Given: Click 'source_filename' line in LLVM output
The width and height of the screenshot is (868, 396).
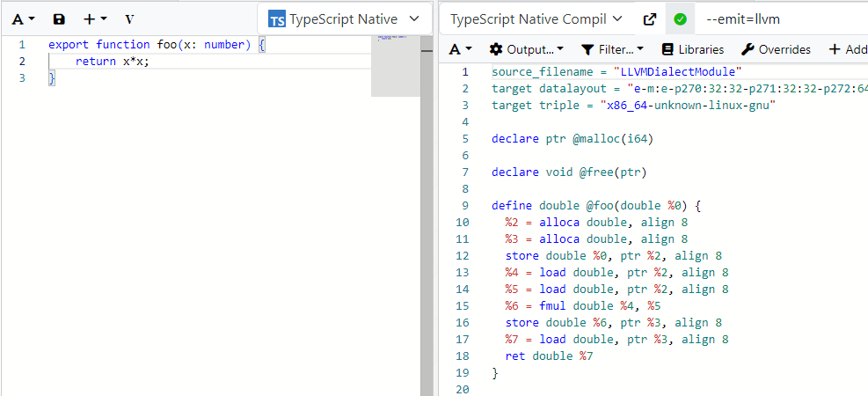Looking at the screenshot, I should (x=616, y=71).
